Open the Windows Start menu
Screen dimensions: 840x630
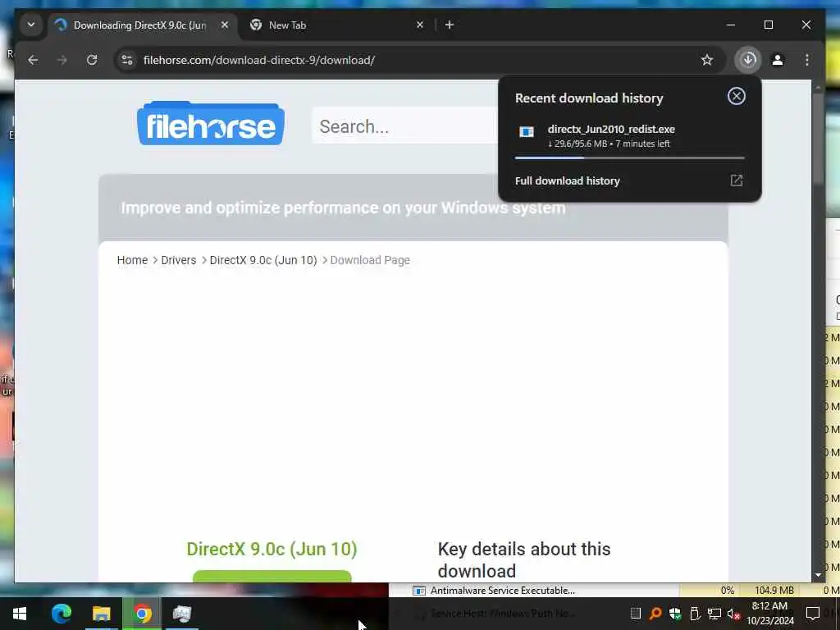[20, 614]
